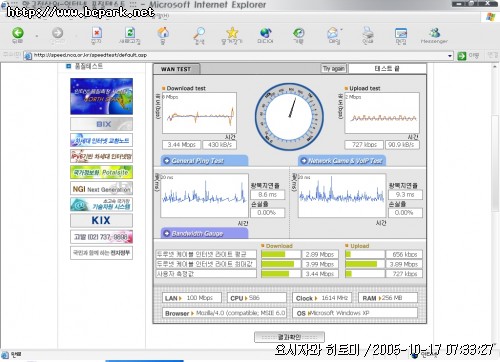Click the (02) 737-9898 contact banner

point(101,237)
